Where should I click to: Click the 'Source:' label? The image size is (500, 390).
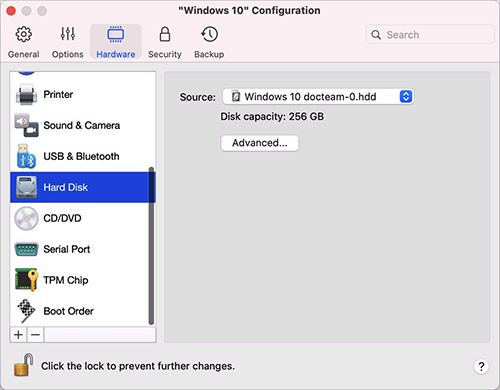(x=198, y=97)
